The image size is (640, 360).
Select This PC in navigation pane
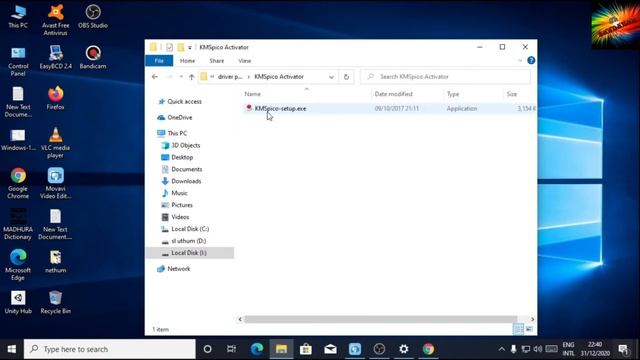coord(177,133)
